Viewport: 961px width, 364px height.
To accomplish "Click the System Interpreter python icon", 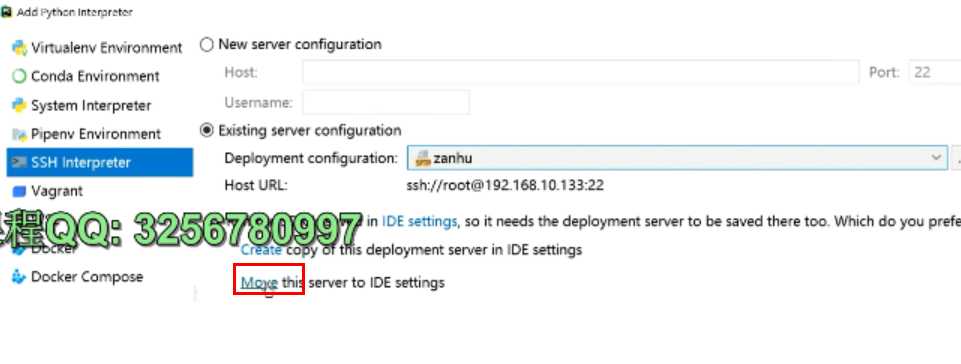I will pyautogui.click(x=20, y=105).
